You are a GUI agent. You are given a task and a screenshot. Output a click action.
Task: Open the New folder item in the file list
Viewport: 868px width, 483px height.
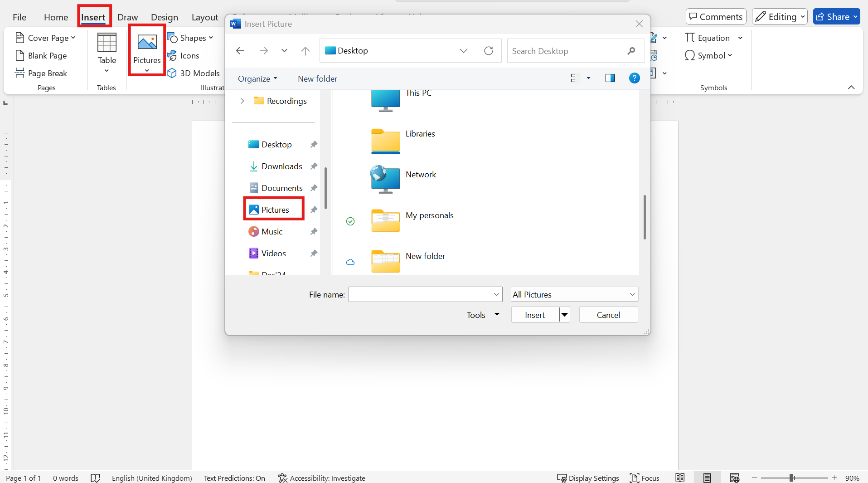click(x=408, y=261)
